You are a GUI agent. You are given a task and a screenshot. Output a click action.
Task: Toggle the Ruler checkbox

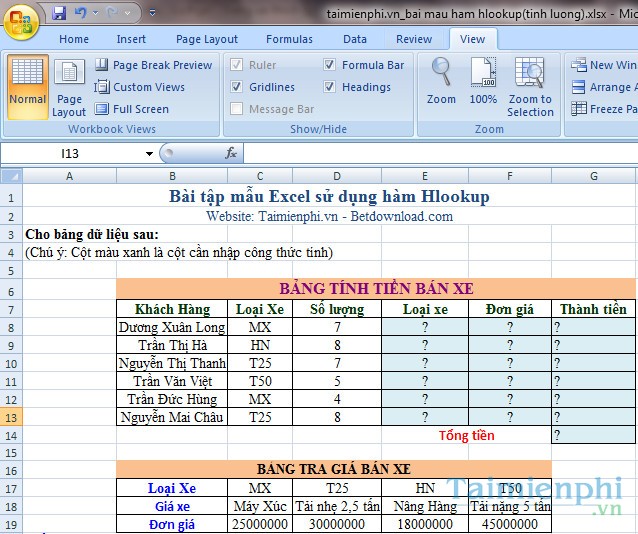pyautogui.click(x=236, y=65)
